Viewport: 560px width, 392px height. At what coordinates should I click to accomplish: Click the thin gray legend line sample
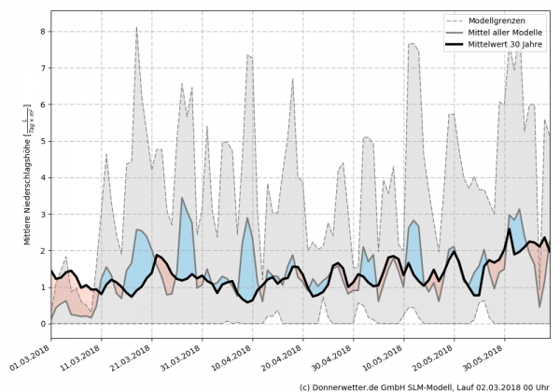tap(454, 31)
